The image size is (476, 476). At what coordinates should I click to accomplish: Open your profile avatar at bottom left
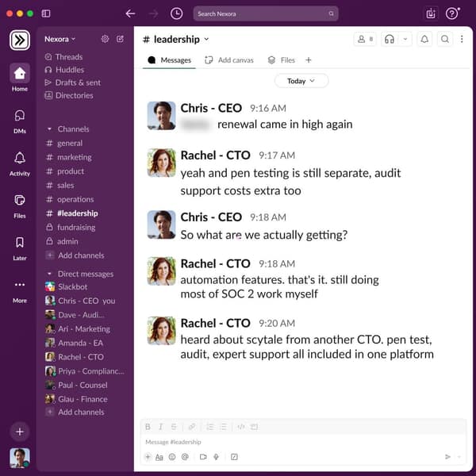[20, 458]
